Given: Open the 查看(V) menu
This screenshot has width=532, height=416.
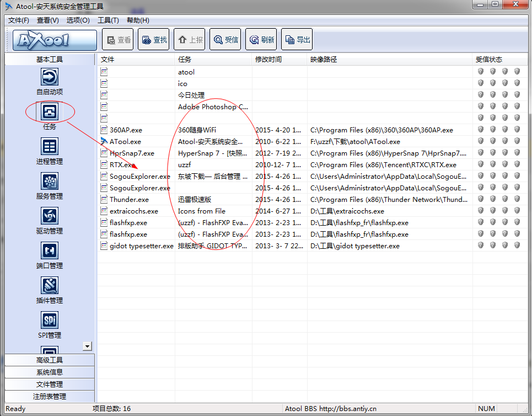Looking at the screenshot, I should point(48,20).
